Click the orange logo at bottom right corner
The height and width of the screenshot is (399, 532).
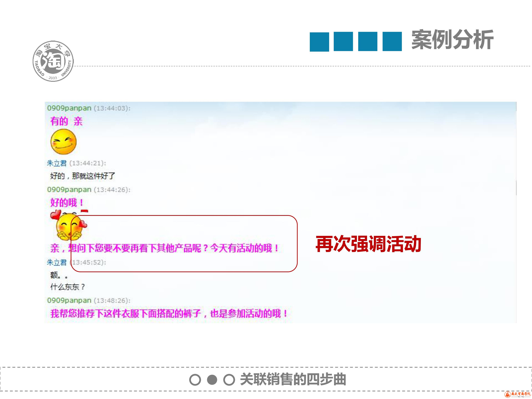(518, 394)
